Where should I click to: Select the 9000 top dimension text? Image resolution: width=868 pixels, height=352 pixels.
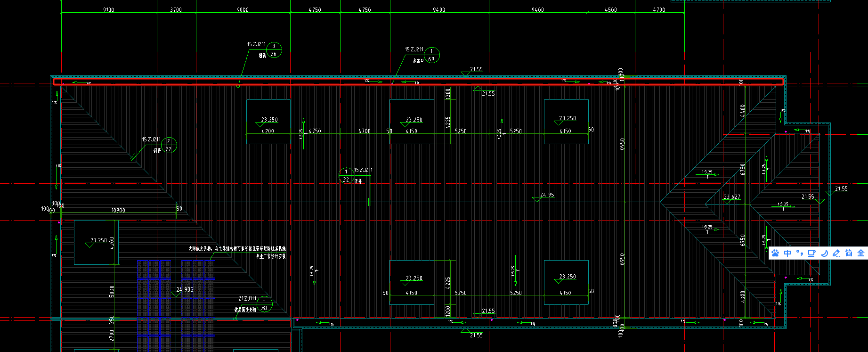(x=243, y=10)
